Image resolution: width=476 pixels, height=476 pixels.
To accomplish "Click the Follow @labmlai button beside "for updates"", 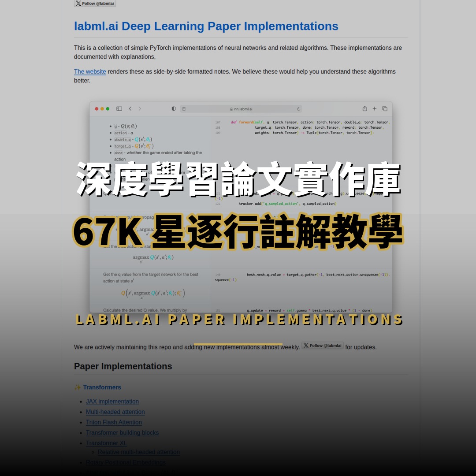I will point(322,346).
